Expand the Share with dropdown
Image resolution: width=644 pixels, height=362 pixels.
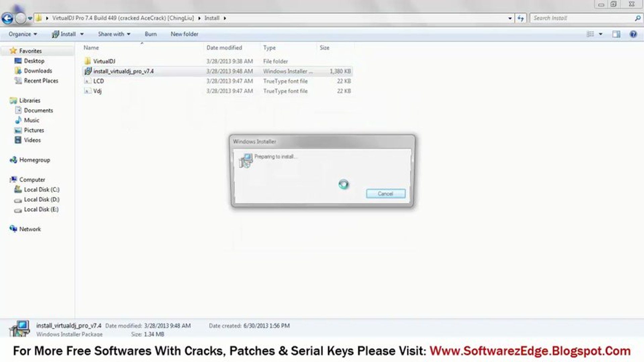coord(114,34)
